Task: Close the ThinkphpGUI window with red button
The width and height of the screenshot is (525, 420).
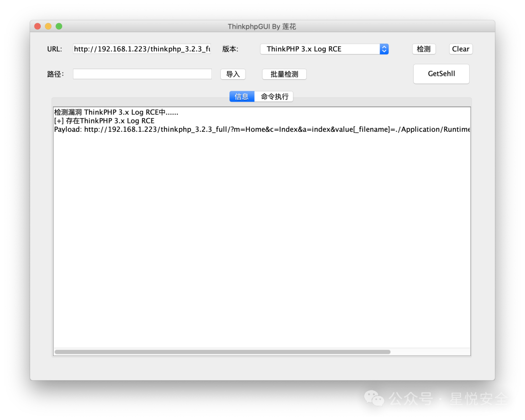Action: coord(37,26)
